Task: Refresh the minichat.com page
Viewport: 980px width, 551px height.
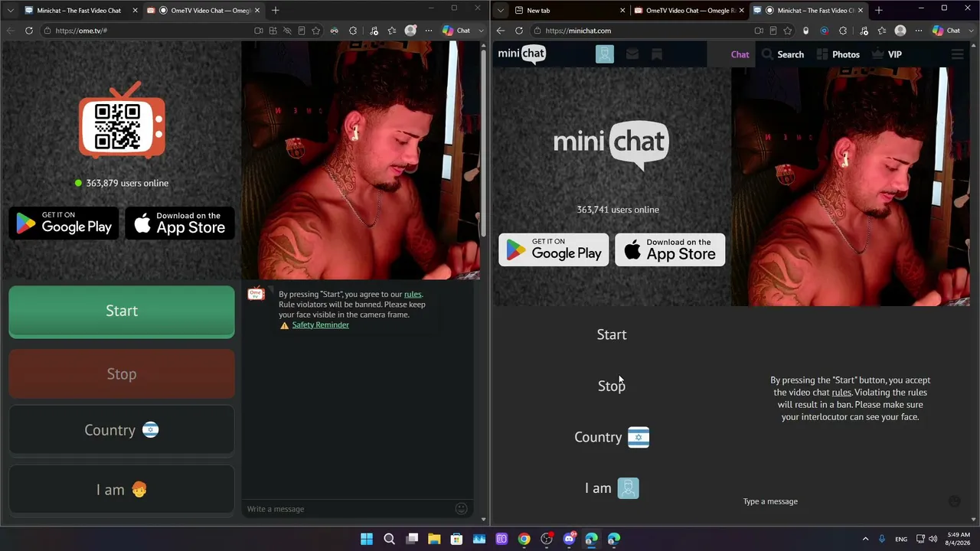Action: coord(519,31)
